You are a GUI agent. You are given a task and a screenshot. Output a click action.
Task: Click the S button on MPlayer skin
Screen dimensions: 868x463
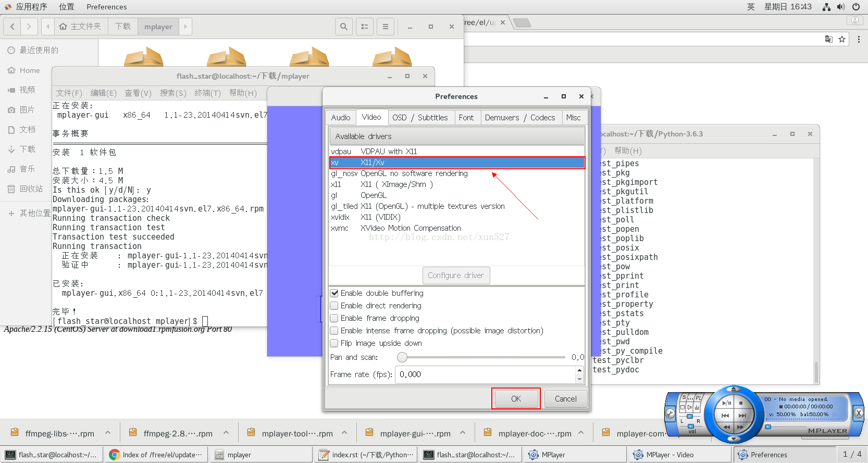[684, 397]
